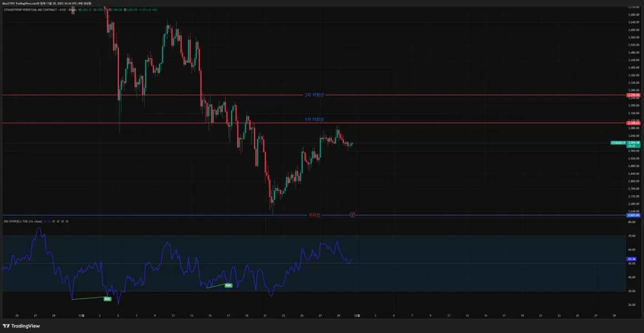This screenshot has width=644, height=333.
Task: Click the 30.00 level on the RSI scale
Action: point(632,291)
